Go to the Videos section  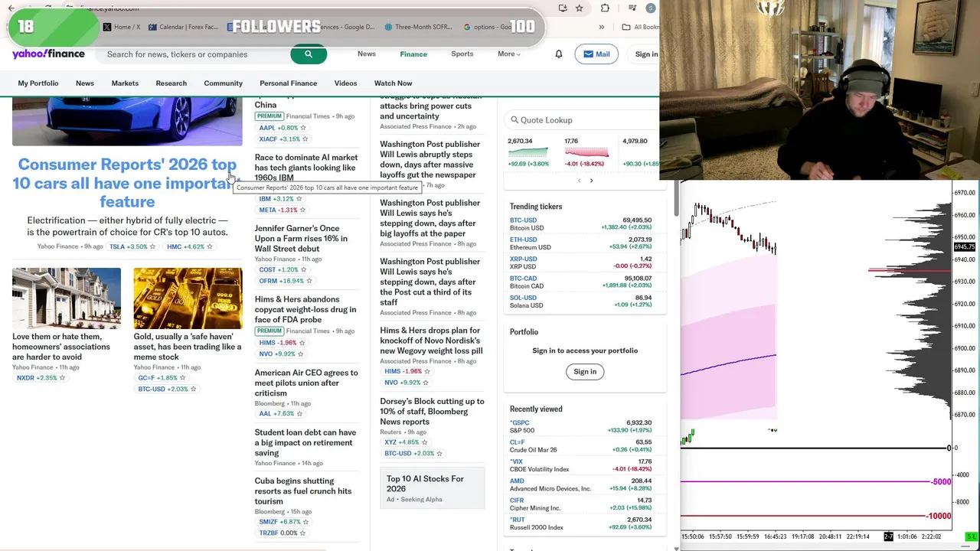click(x=345, y=83)
